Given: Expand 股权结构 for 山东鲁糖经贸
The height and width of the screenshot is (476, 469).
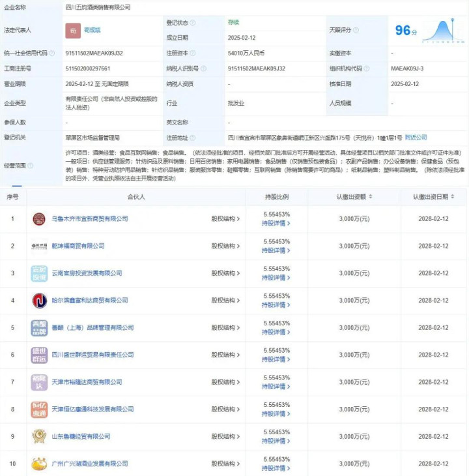Looking at the screenshot, I should (x=225, y=436).
